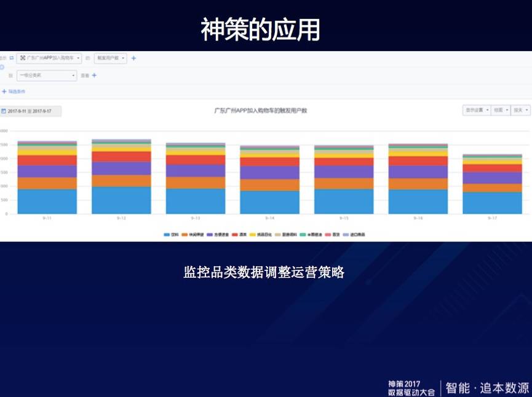Click the calendar icon in date range field
Image resolution: width=532 pixels, height=397 pixels.
point(4,111)
